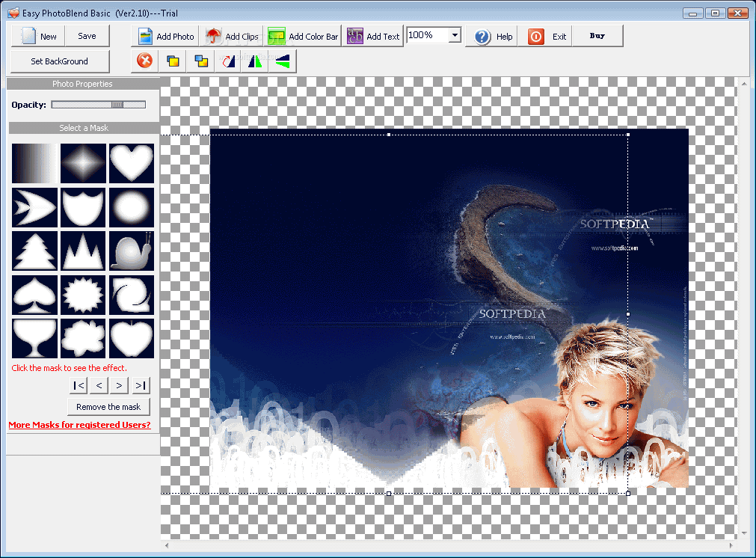This screenshot has width=756, height=558.
Task: Pick the spade-shaped mask
Action: [34, 295]
